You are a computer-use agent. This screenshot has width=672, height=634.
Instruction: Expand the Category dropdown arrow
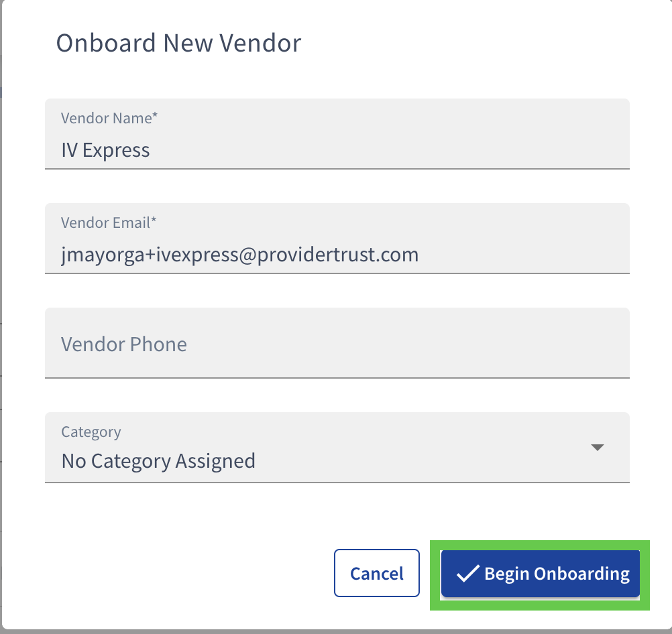[598, 447]
